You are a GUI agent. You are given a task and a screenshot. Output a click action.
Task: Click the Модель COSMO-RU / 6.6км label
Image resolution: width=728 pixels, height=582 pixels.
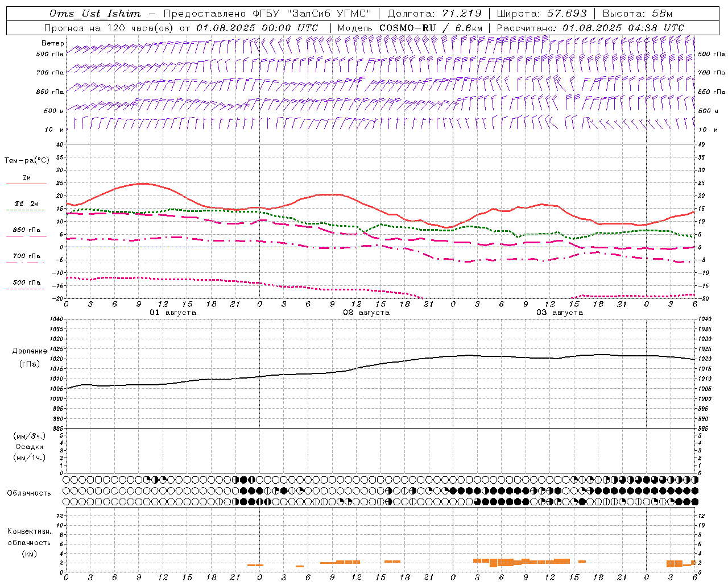pyautogui.click(x=409, y=28)
